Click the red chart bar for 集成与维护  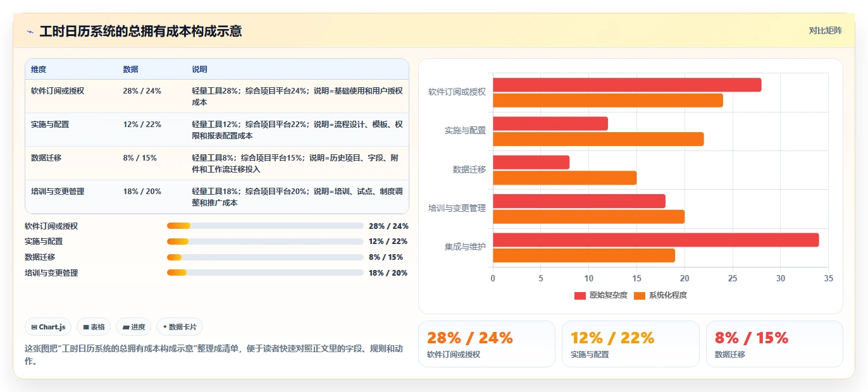coord(656,240)
